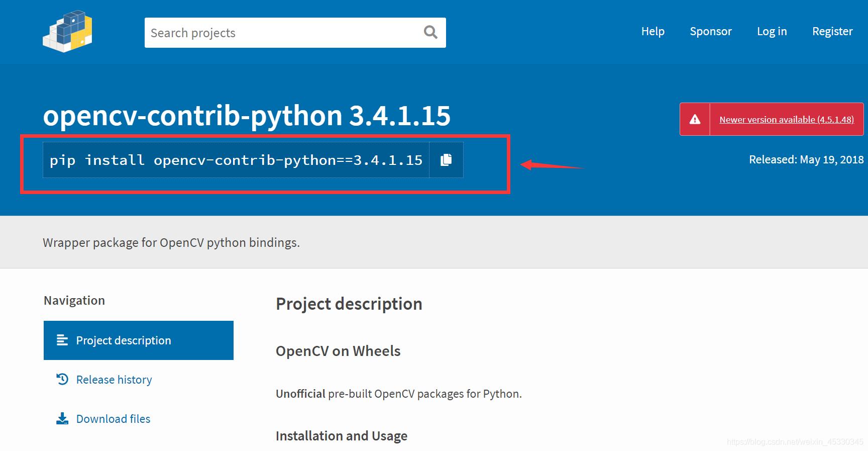Screen dimensions: 868x451
Task: Click the PyPI cube logo
Action: [x=67, y=31]
